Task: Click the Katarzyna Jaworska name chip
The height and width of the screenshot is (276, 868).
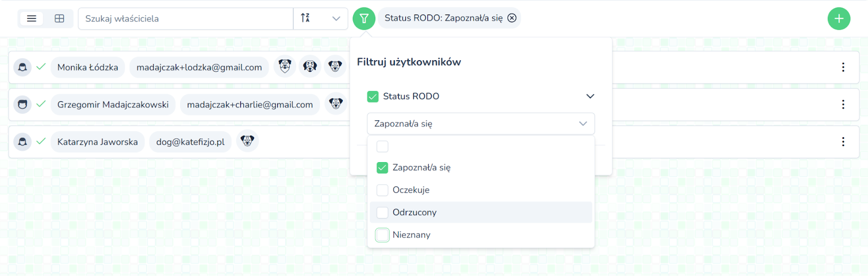Action: click(98, 142)
